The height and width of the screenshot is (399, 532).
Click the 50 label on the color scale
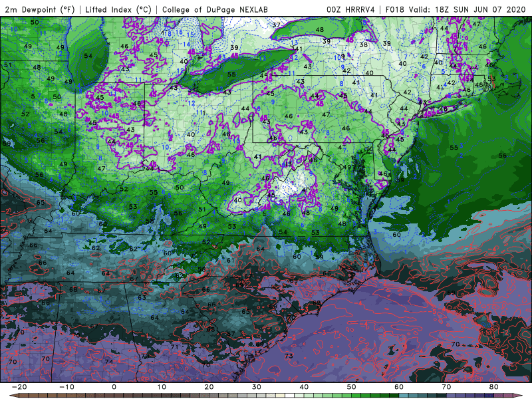coord(352,387)
